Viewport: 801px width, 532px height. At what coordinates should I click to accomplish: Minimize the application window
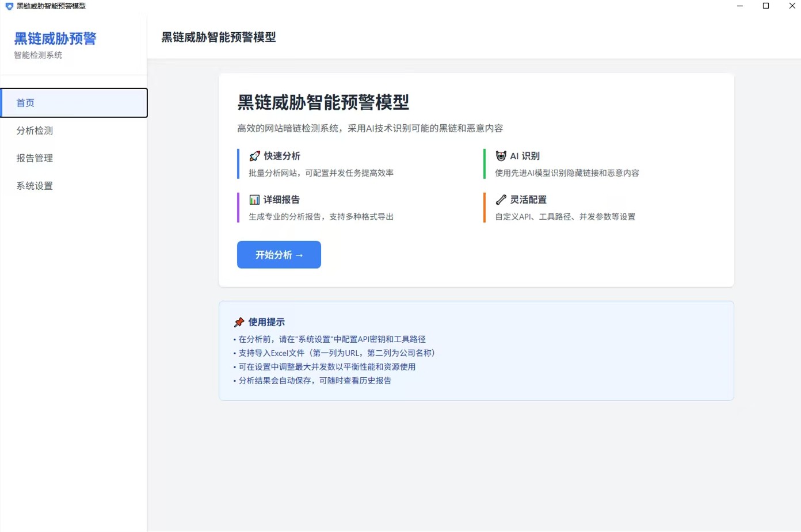(740, 6)
